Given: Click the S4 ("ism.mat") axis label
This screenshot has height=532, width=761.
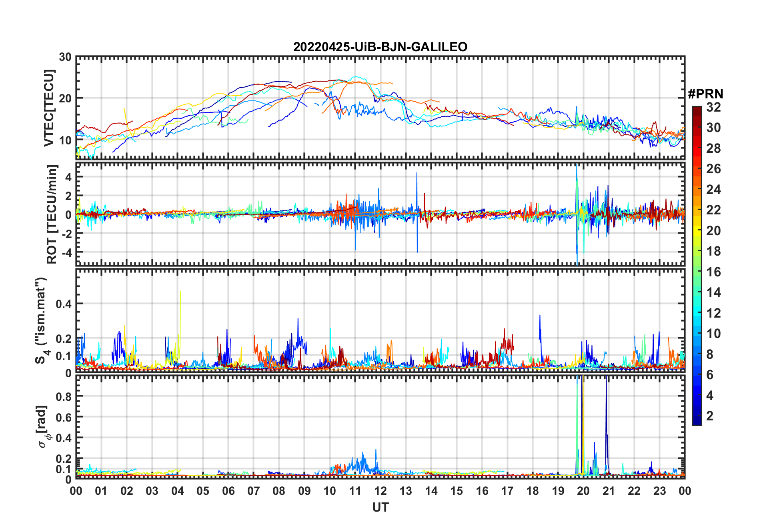Looking at the screenshot, I should [41, 320].
